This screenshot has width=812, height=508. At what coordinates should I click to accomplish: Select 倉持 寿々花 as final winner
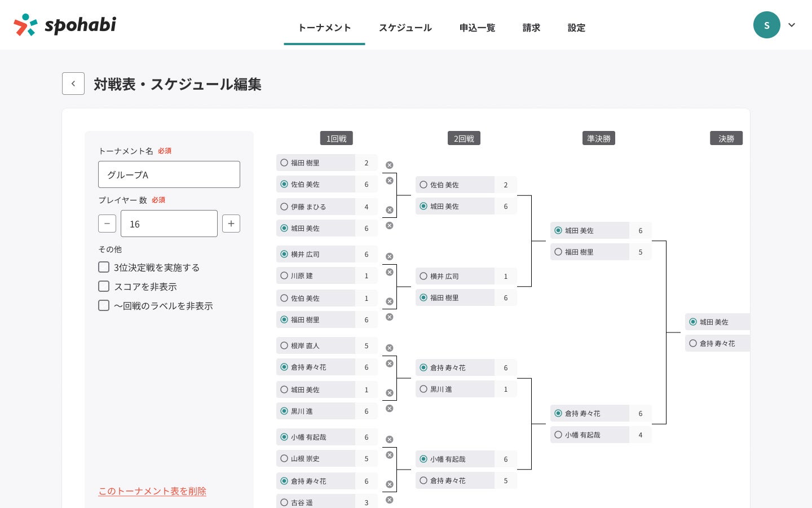(x=693, y=343)
